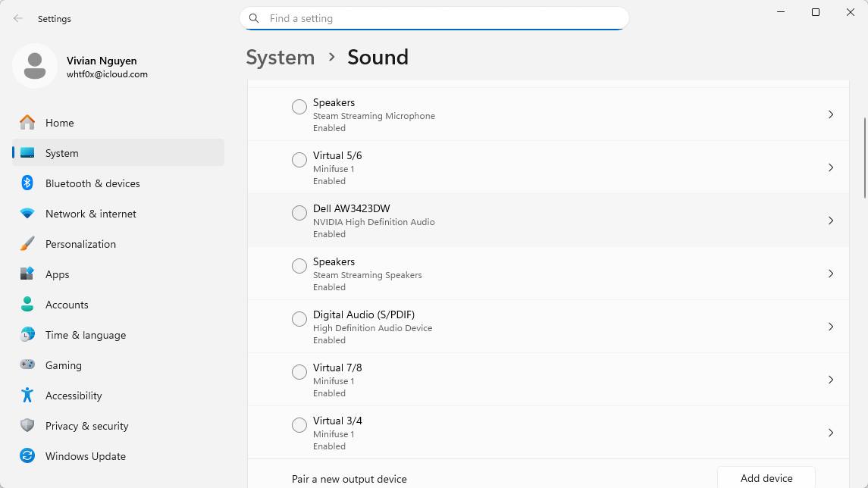
Task: Choose Virtual 5/6 Minifuse output radio
Action: [299, 160]
